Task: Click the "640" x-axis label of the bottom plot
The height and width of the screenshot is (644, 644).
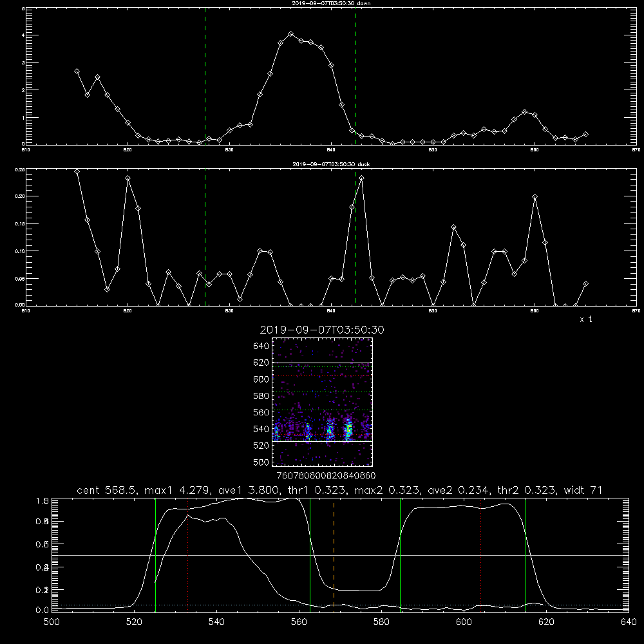Action: (629, 622)
